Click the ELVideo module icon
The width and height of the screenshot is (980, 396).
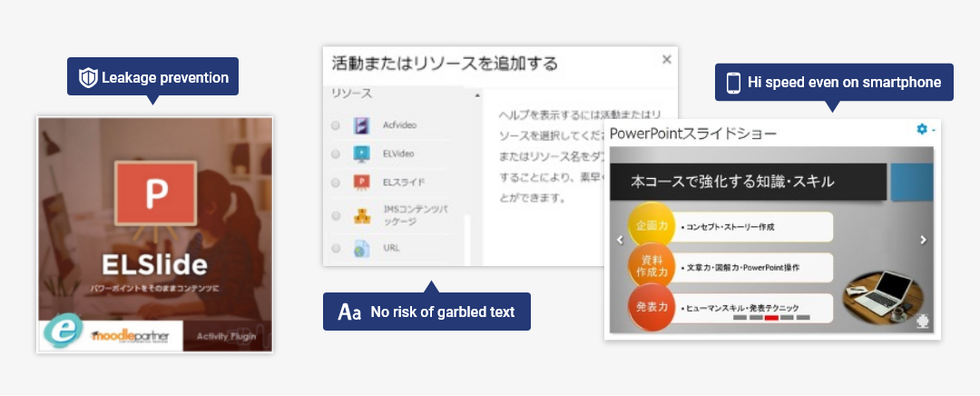point(362,153)
